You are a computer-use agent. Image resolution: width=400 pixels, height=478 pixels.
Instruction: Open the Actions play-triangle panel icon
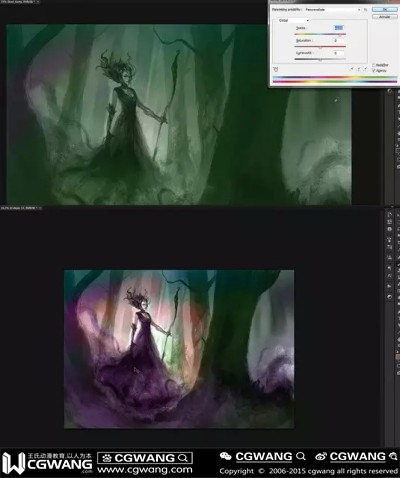389,286
